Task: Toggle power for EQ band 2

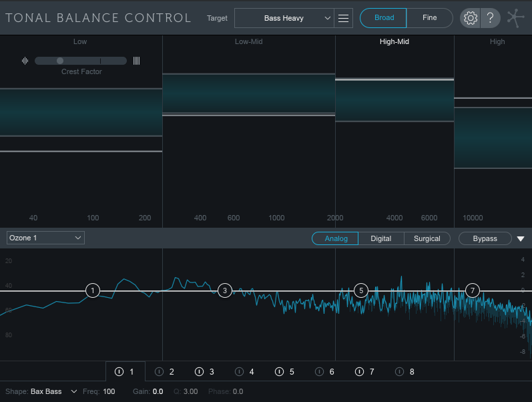Action: click(160, 372)
